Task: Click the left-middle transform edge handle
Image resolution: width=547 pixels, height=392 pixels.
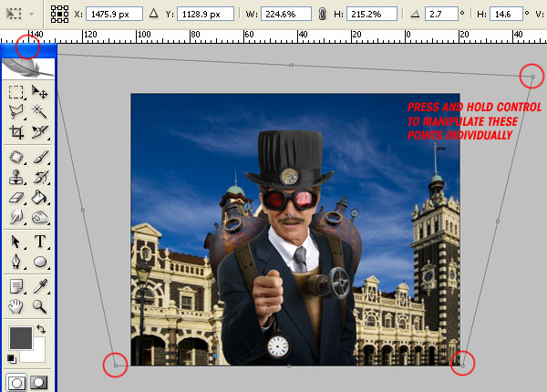Action: pos(83,210)
